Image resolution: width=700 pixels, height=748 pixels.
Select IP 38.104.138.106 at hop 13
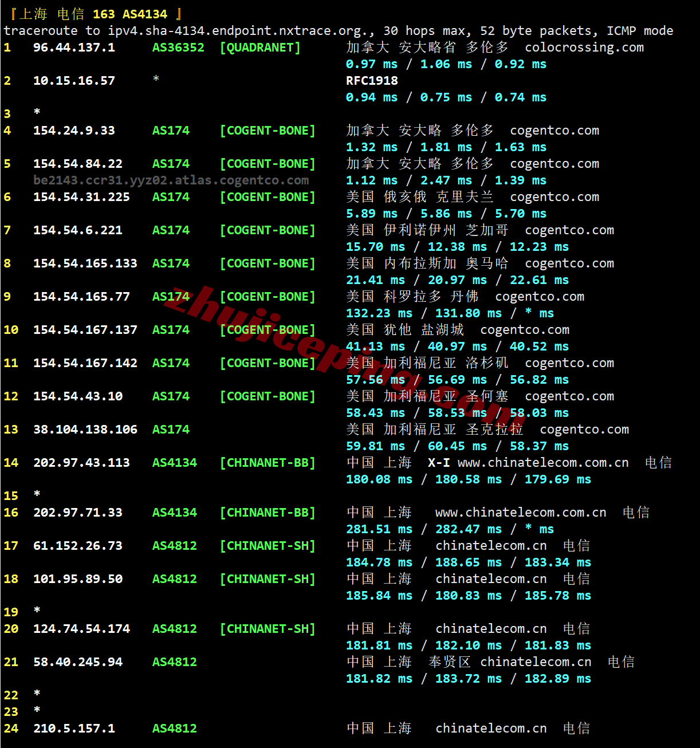tap(85, 430)
